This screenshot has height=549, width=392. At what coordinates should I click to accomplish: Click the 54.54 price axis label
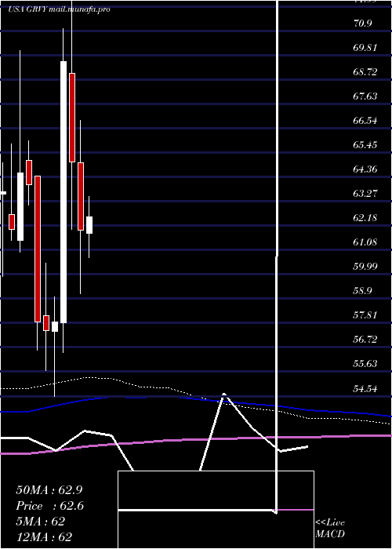[365, 388]
